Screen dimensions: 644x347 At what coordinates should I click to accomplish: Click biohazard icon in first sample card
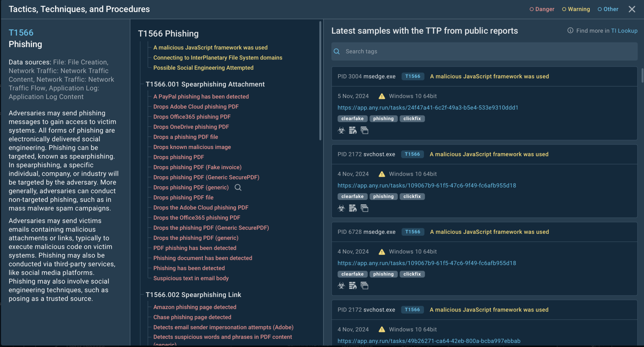[341, 130]
